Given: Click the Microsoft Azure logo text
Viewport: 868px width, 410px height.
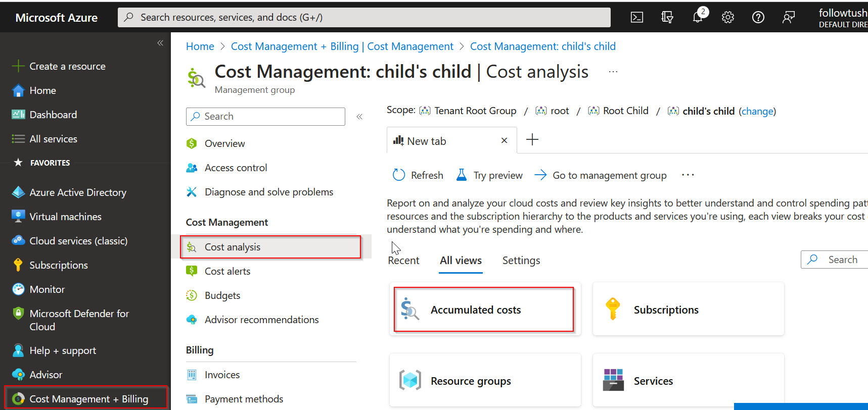Looking at the screenshot, I should (57, 18).
